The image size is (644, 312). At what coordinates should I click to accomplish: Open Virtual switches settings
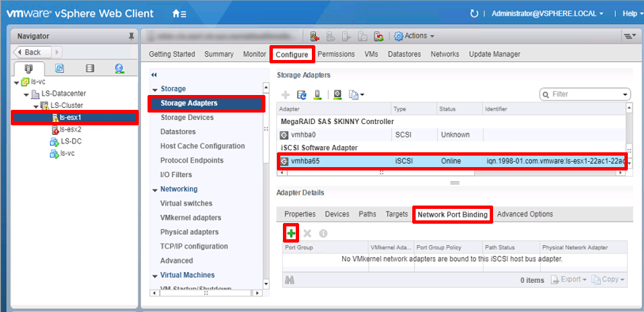pyautogui.click(x=187, y=203)
